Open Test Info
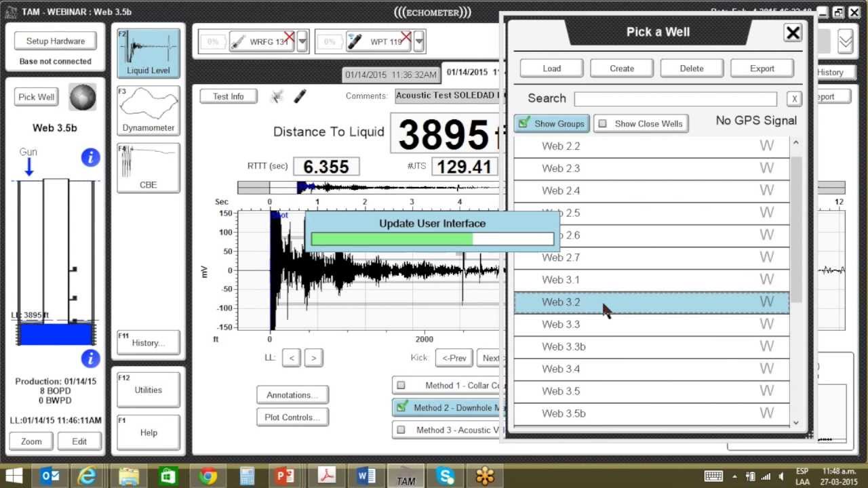Screen dimensions: 868x488 [229, 96]
